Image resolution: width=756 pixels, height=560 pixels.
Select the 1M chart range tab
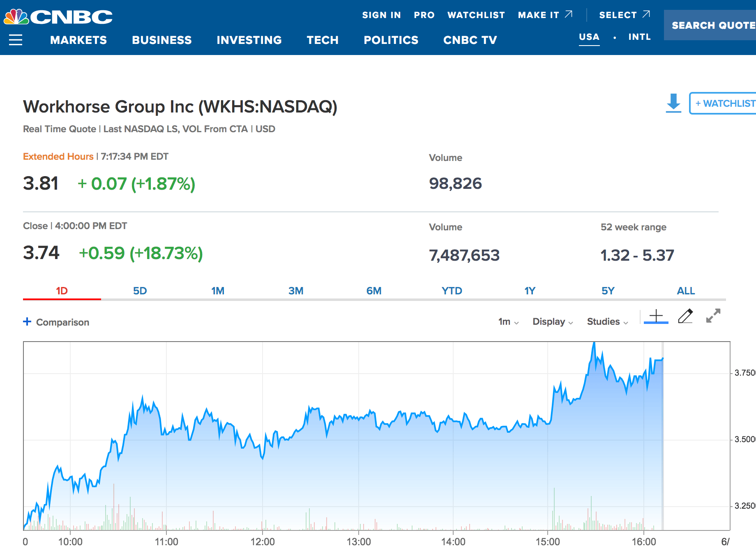click(218, 291)
